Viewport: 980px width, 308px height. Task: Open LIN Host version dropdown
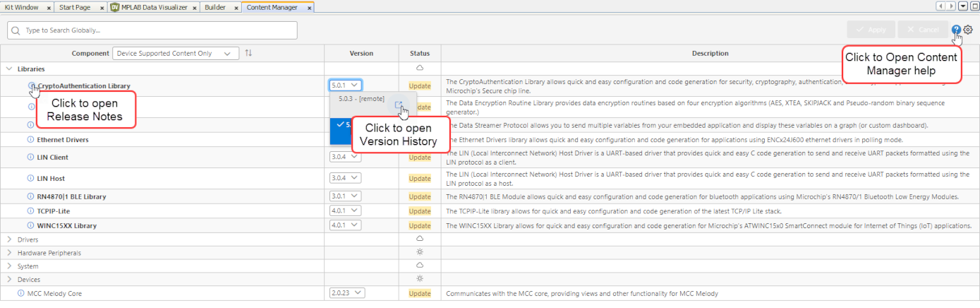(x=346, y=179)
